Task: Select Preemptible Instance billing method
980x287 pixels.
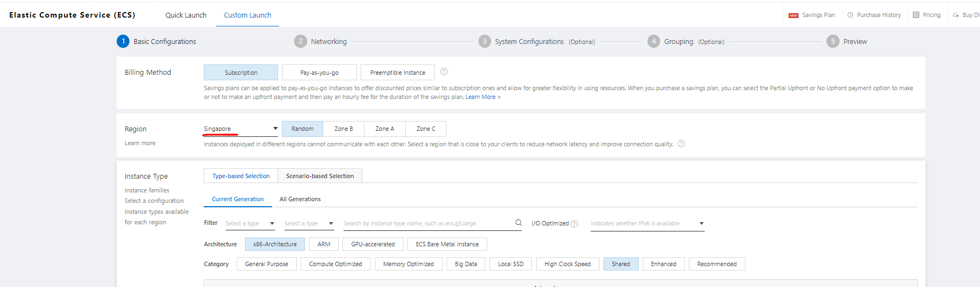Action: pos(398,73)
